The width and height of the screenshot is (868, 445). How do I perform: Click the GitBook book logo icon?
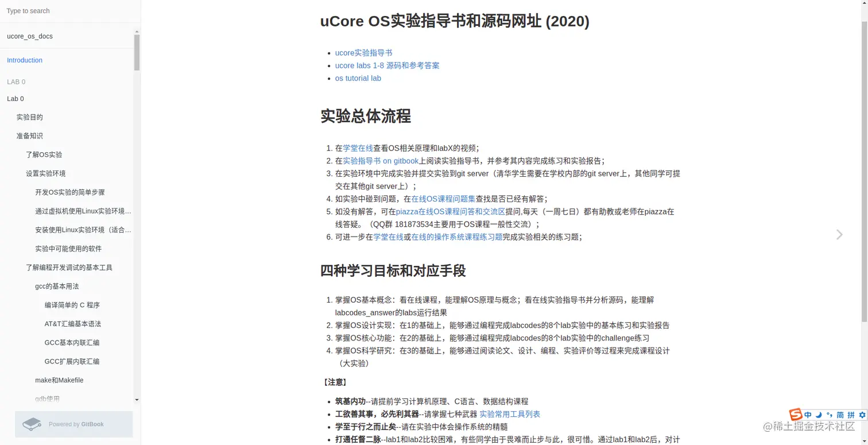click(x=32, y=423)
